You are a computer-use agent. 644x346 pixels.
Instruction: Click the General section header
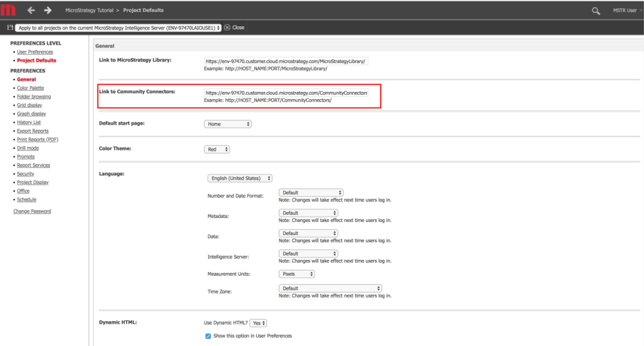click(x=104, y=46)
